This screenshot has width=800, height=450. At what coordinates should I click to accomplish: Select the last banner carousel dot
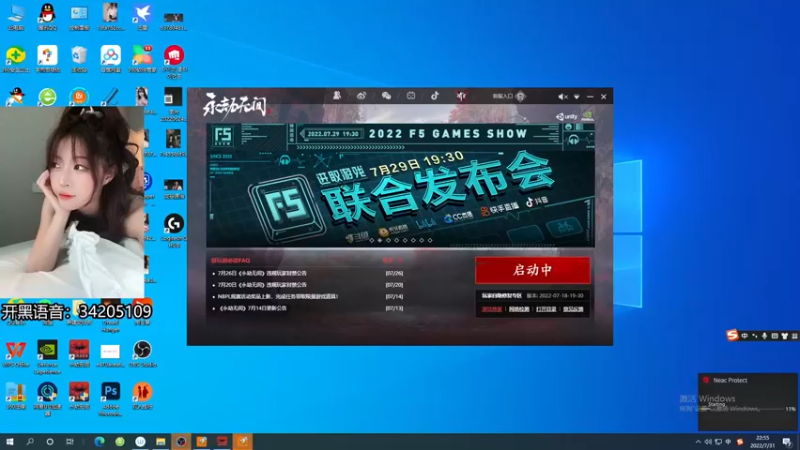[430, 240]
